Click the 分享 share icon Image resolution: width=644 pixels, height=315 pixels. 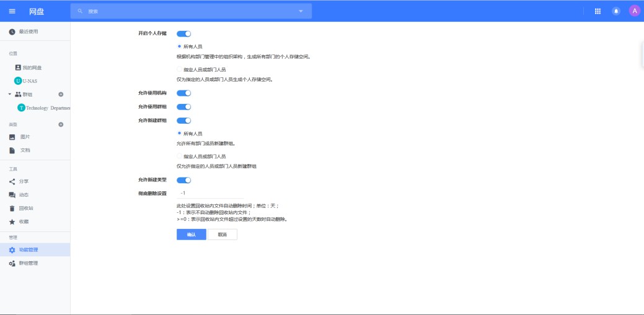(x=12, y=181)
